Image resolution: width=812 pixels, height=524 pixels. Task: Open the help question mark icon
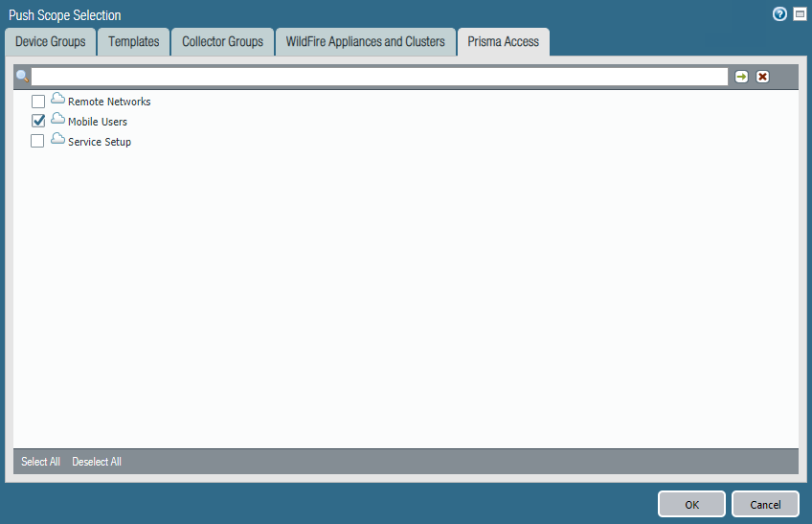779,14
